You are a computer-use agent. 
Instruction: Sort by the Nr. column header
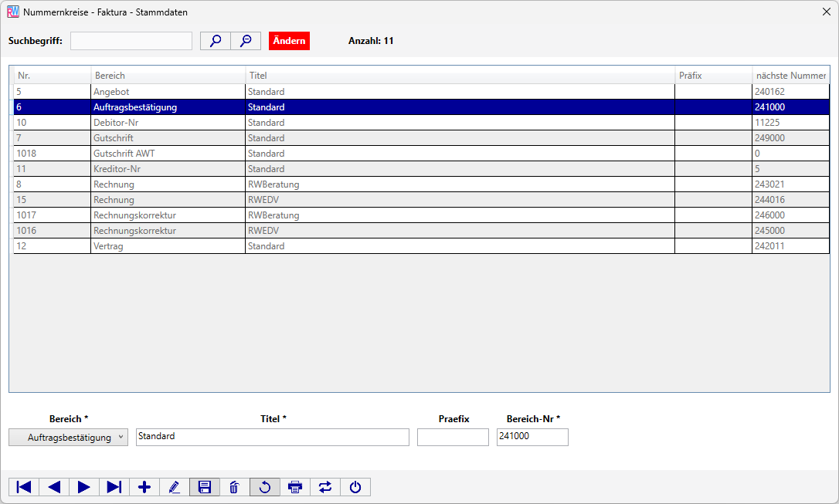53,76
